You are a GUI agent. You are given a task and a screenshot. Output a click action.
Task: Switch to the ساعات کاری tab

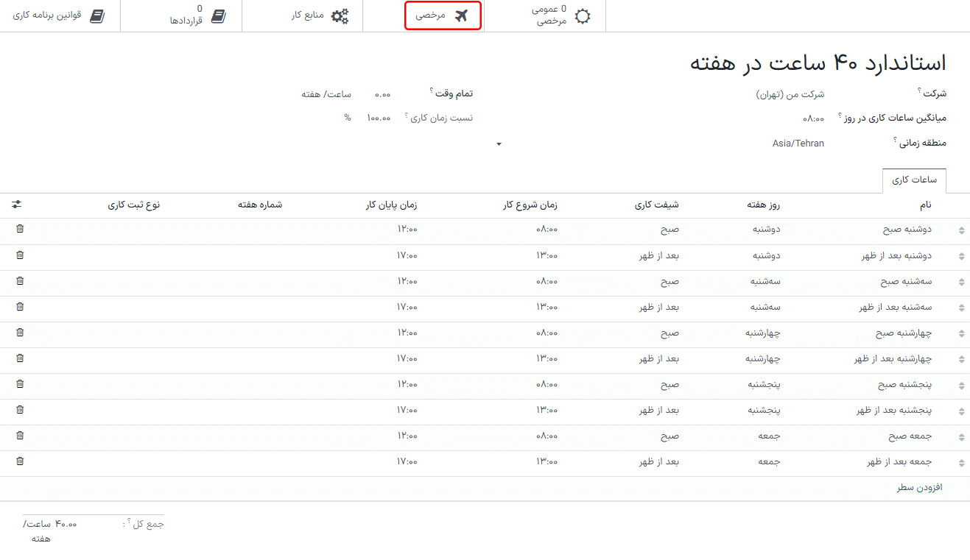[914, 180]
